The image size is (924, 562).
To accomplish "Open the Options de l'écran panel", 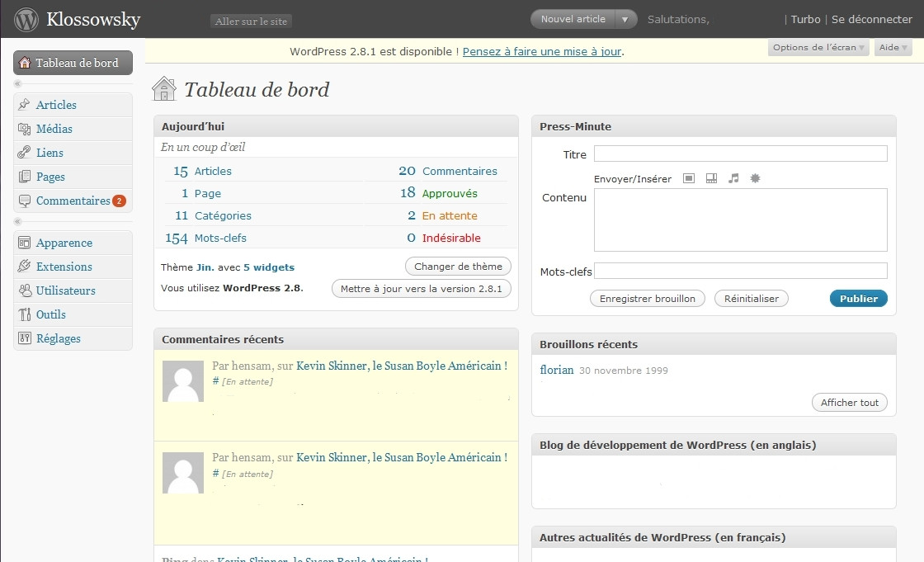I will point(818,47).
